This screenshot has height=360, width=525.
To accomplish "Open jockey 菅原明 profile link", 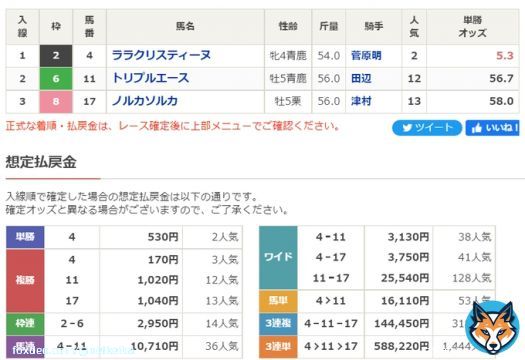I will pos(366,56).
